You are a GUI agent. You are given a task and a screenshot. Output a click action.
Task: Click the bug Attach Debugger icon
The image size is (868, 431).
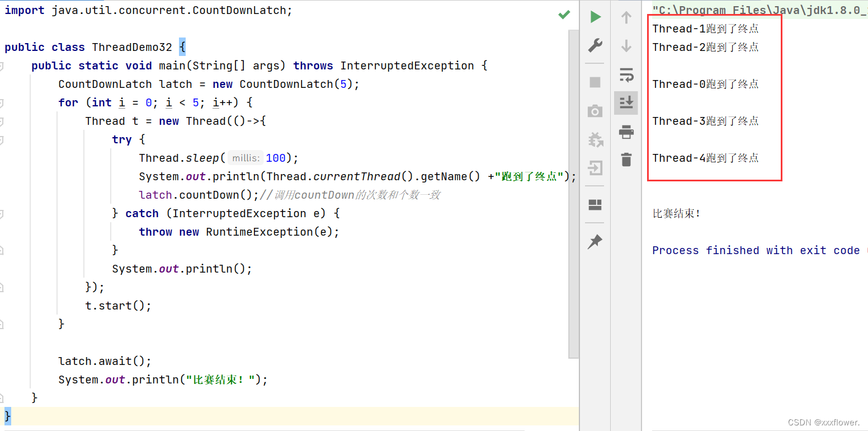pyautogui.click(x=595, y=139)
